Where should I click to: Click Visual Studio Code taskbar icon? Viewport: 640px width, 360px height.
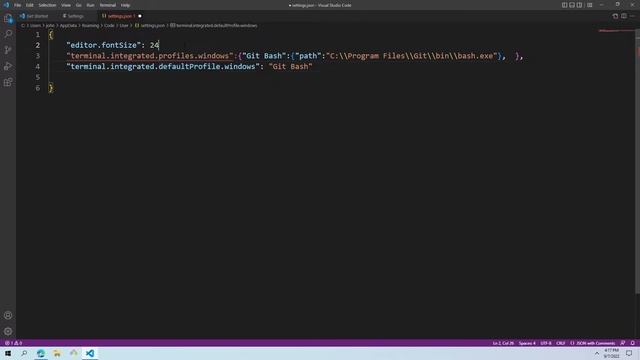90,353
